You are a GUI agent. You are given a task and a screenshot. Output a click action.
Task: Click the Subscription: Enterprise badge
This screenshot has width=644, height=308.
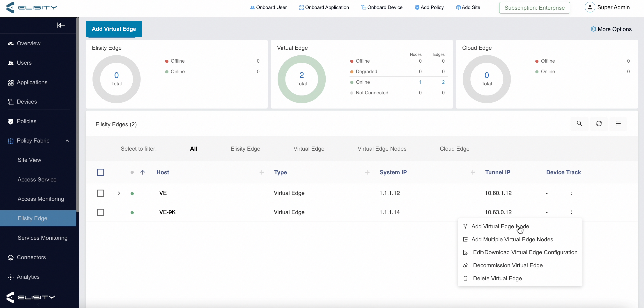point(534,8)
